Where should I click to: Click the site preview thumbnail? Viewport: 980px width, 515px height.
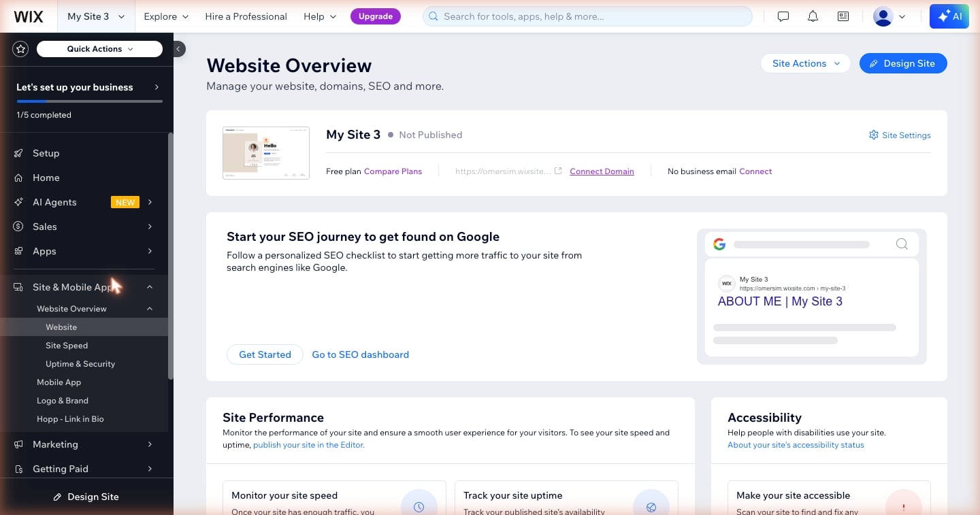click(266, 153)
